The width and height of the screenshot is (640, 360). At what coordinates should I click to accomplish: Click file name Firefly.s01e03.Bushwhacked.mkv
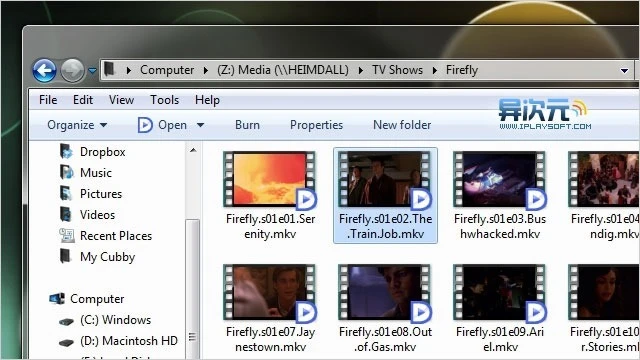pyautogui.click(x=500, y=226)
